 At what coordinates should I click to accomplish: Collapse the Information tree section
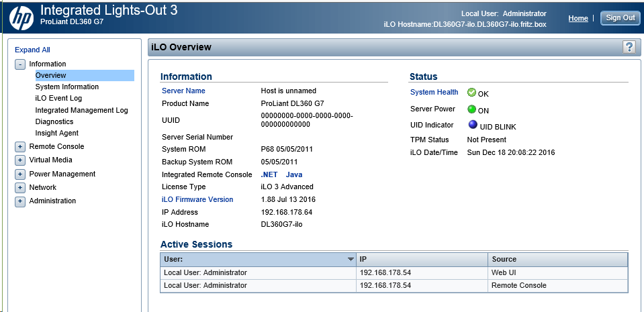20,64
